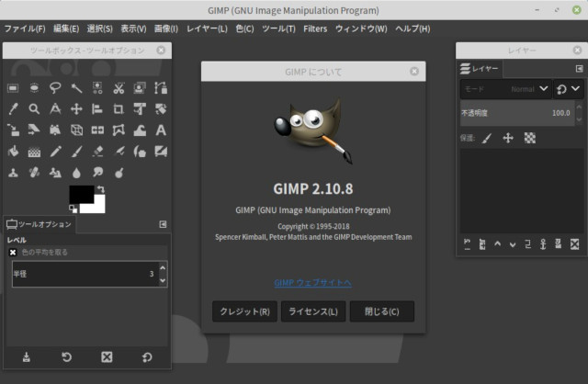Open the layers panel tab configuration menu
588x384 pixels.
[579, 69]
